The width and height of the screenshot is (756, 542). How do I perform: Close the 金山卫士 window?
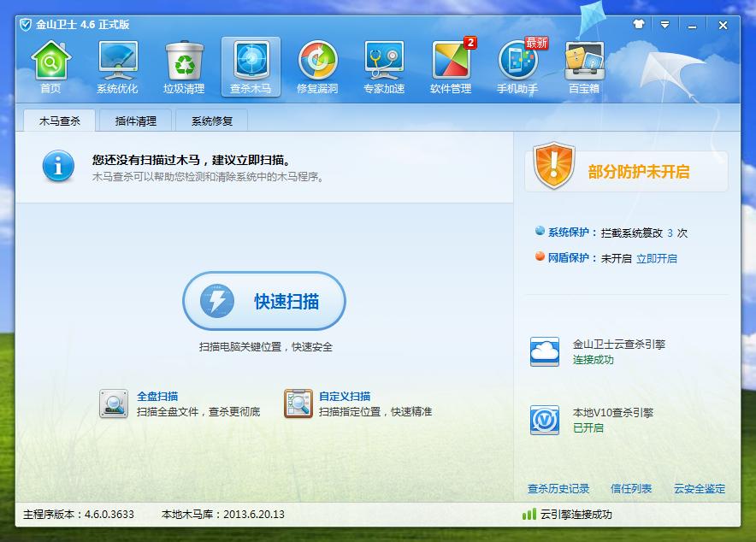(723, 25)
